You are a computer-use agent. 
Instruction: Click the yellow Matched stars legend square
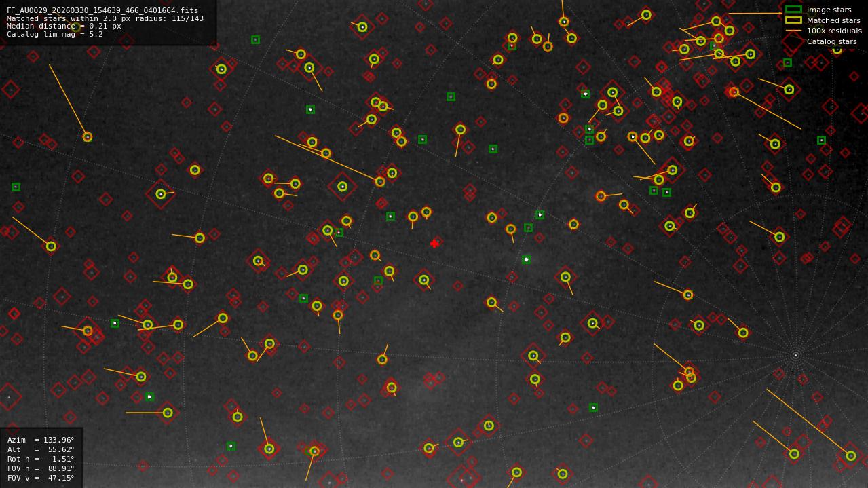[793, 20]
